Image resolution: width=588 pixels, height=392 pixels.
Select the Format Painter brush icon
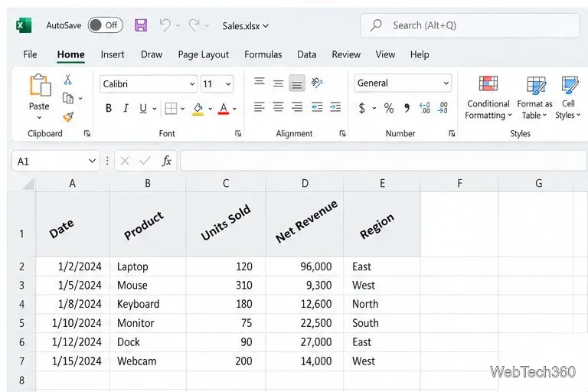(x=68, y=117)
